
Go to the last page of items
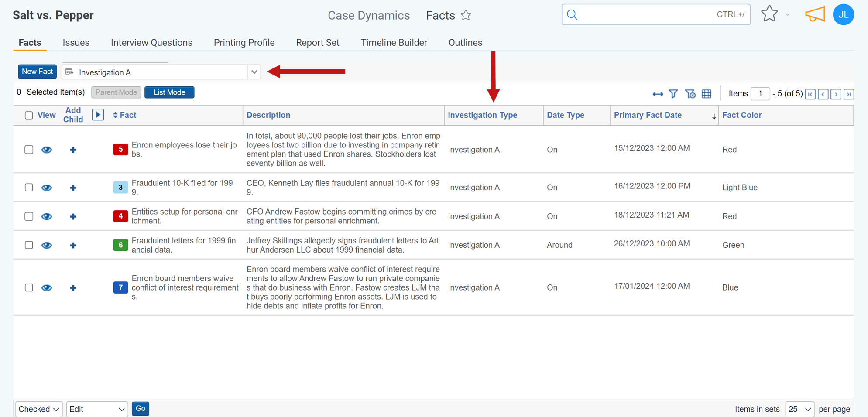coord(849,94)
